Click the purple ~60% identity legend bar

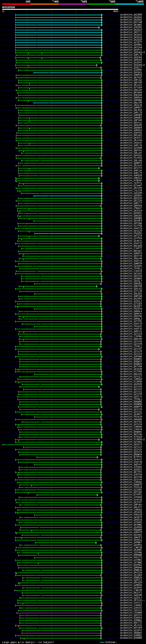tap(73, 4)
